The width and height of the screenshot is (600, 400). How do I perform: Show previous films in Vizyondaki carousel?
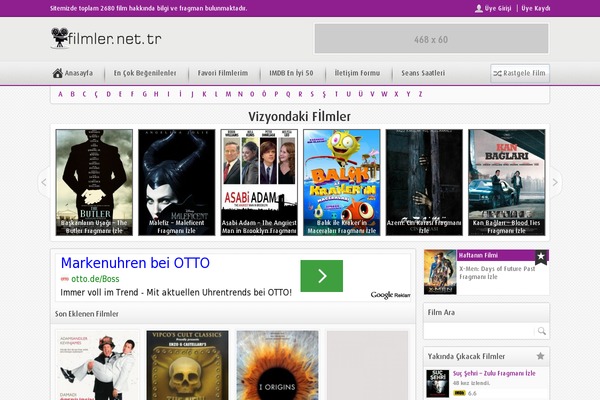click(44, 182)
